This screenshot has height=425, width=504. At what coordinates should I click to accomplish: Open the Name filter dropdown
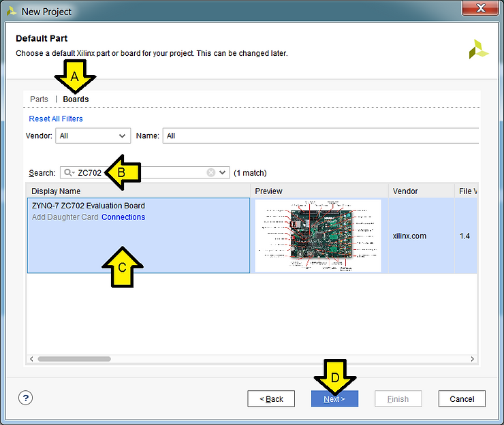pos(321,136)
